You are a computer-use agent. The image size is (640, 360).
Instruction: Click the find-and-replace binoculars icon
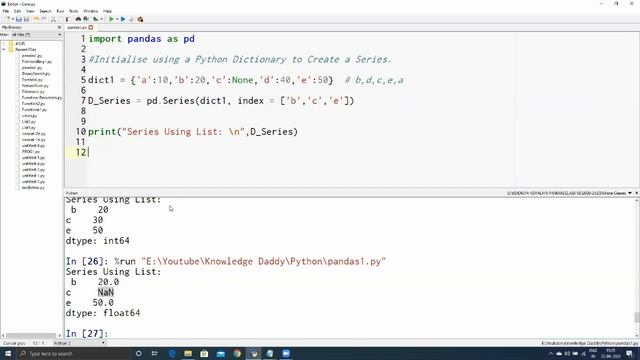coord(86,19)
